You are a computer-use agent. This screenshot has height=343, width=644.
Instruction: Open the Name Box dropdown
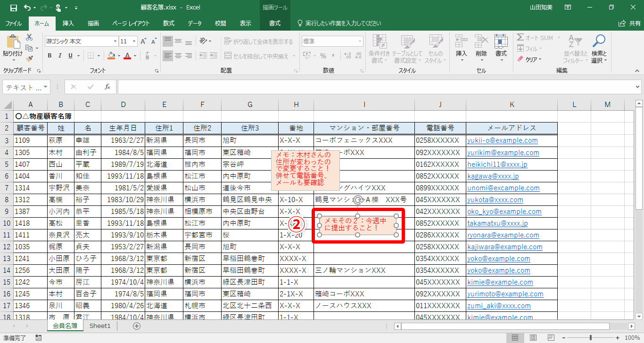46,87
